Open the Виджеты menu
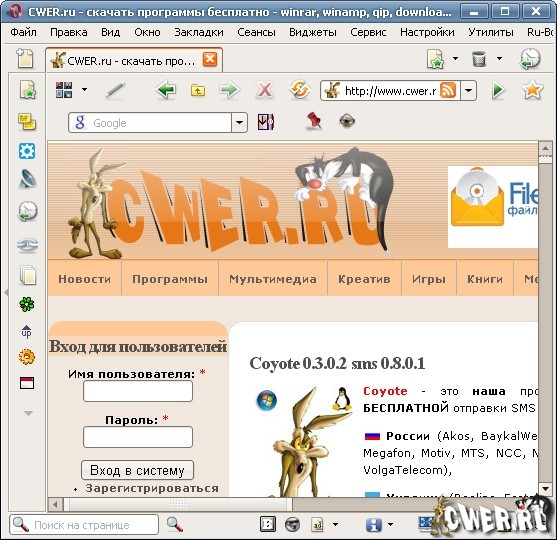 tap(313, 32)
